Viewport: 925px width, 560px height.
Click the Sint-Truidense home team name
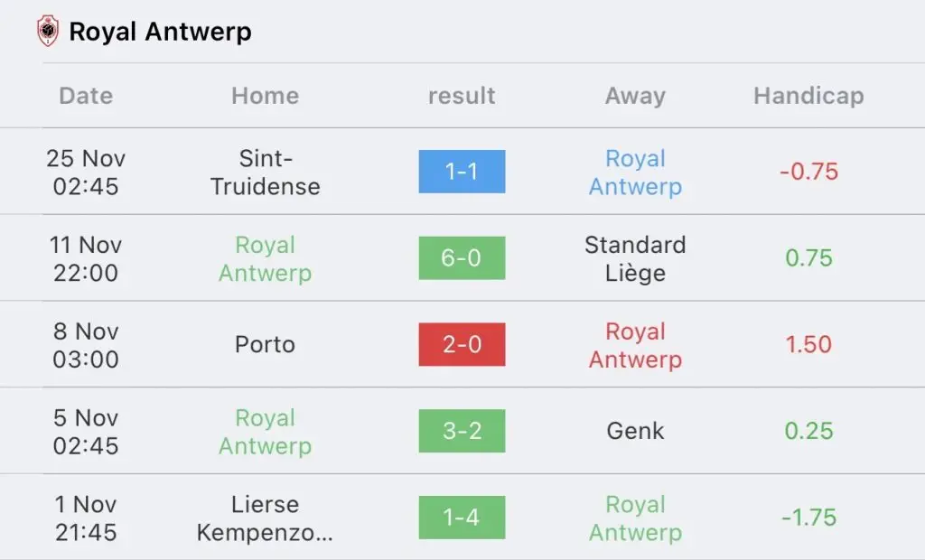pyautogui.click(x=265, y=173)
